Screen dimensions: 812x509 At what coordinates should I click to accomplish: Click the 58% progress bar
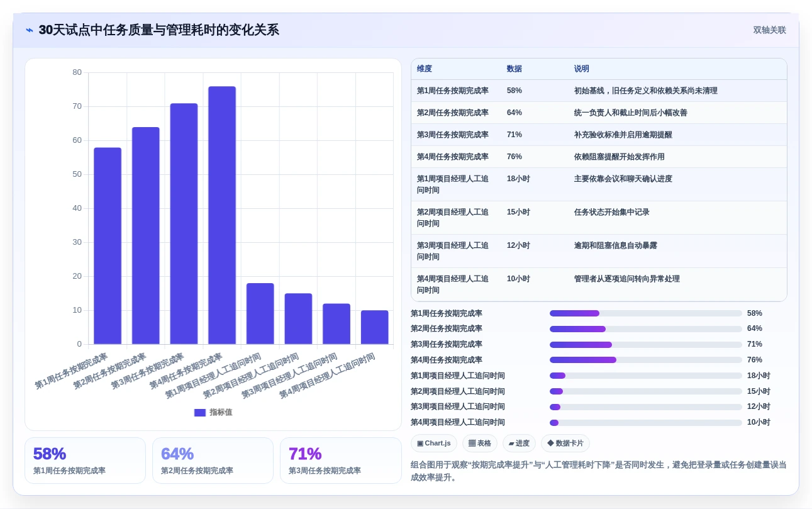tap(646, 313)
